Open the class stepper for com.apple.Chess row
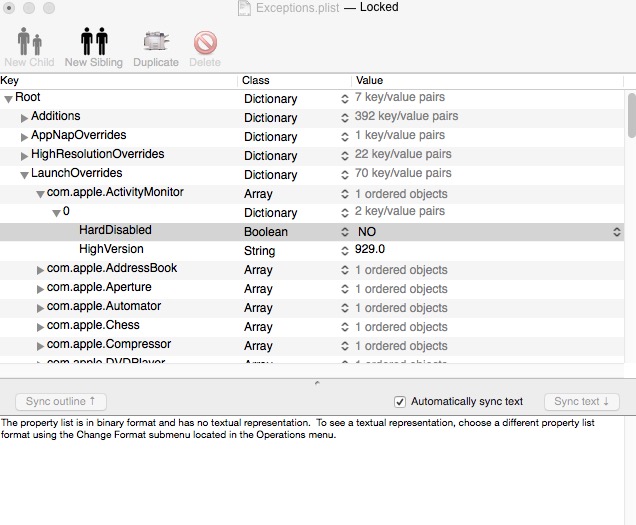The image size is (636, 525). (x=344, y=327)
